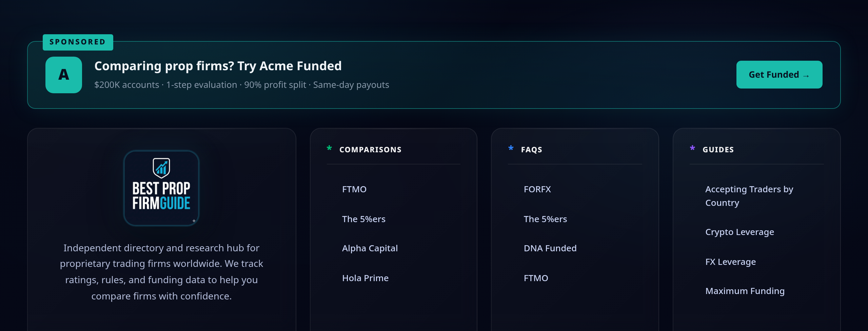Viewport: 868px width, 331px height.
Task: Open the FTMO FAQ link
Action: point(536,278)
